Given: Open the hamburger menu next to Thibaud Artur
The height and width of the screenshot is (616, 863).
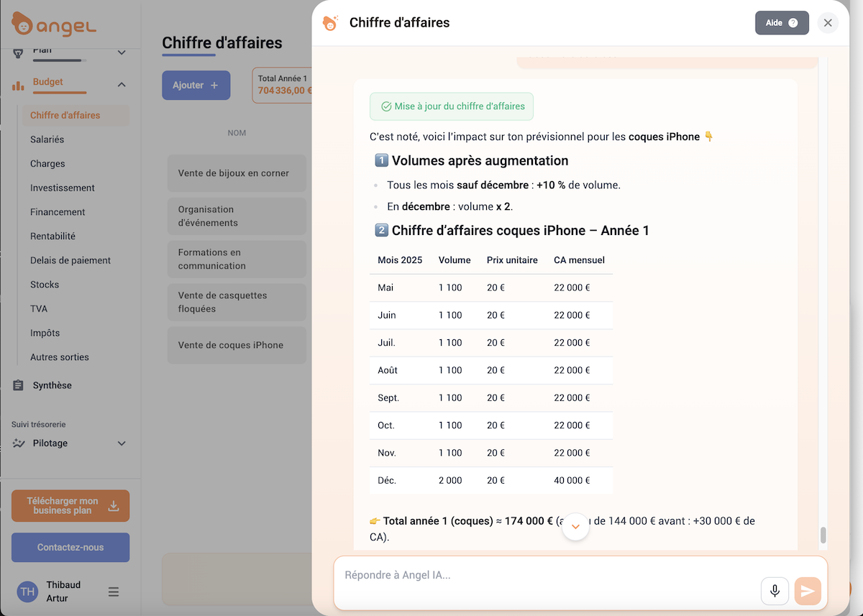Looking at the screenshot, I should point(114,592).
